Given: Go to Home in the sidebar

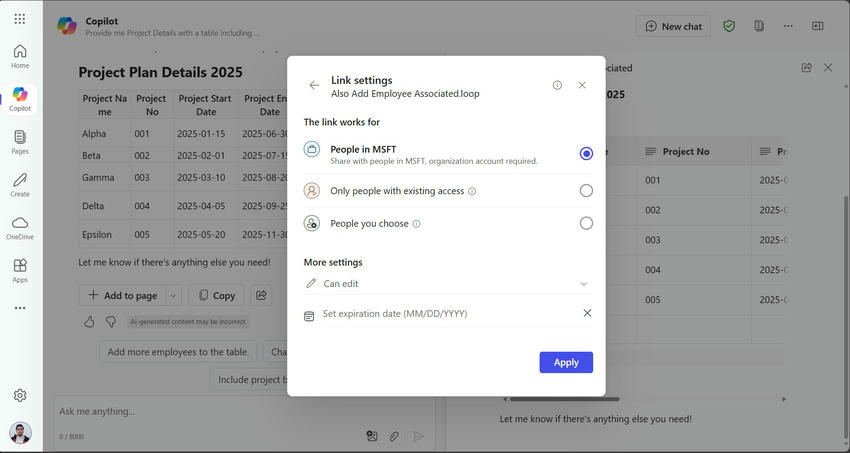Looking at the screenshot, I should click(x=20, y=56).
